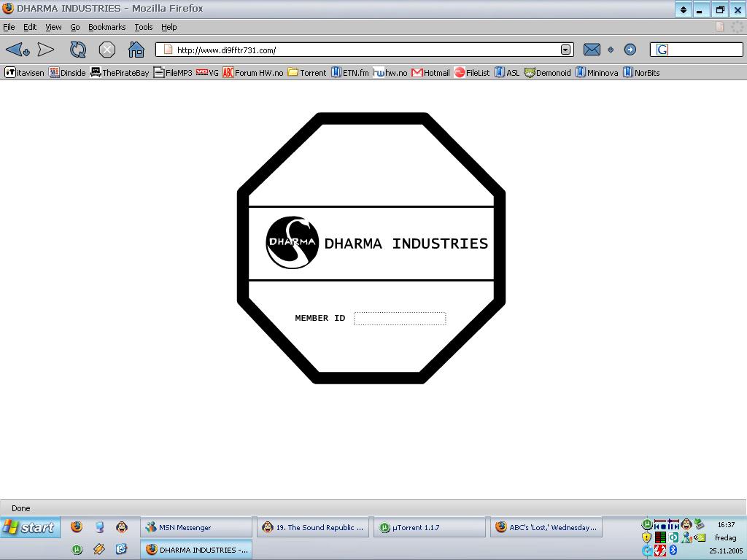Open the NorBits bookmark
The width and height of the screenshot is (747, 560).
tap(641, 73)
